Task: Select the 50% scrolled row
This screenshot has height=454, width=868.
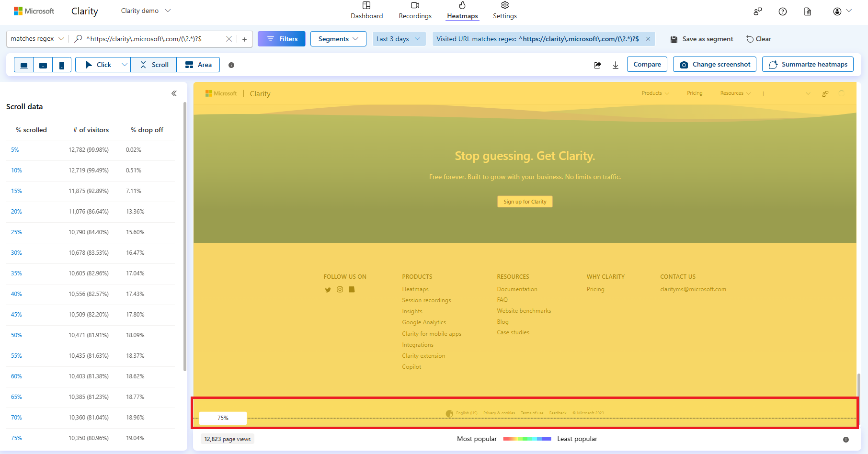Action: (91, 335)
